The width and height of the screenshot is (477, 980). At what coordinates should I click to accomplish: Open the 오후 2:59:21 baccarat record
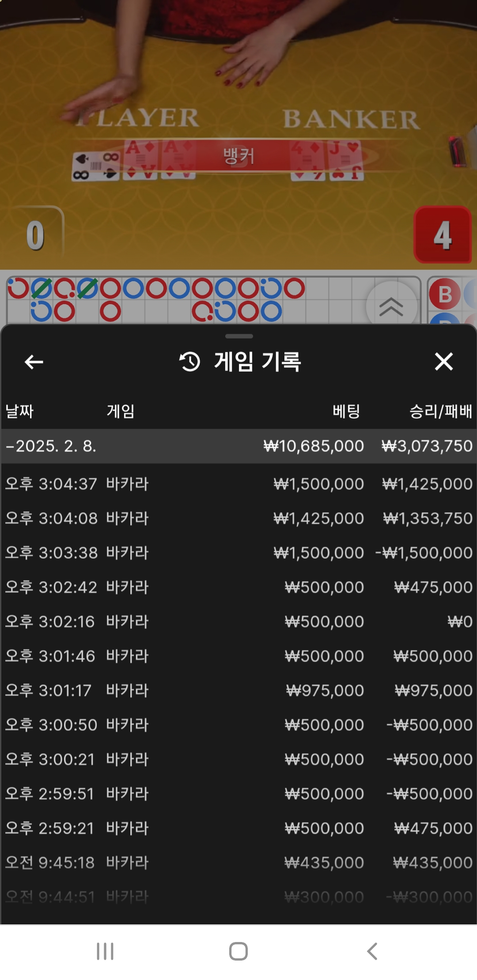238,828
